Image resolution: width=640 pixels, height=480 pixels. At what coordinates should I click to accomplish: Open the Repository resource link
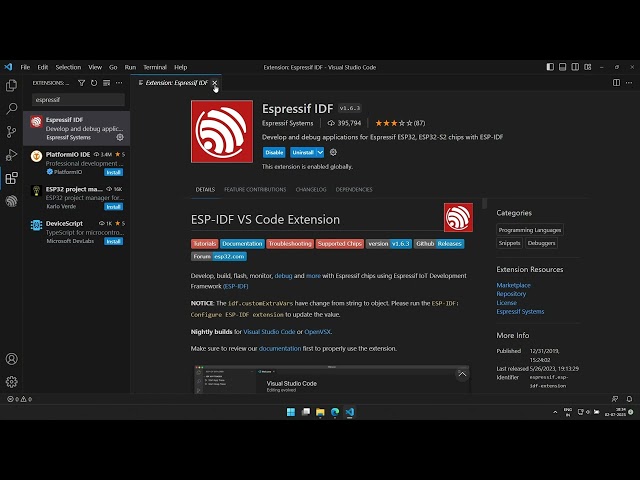pos(511,294)
